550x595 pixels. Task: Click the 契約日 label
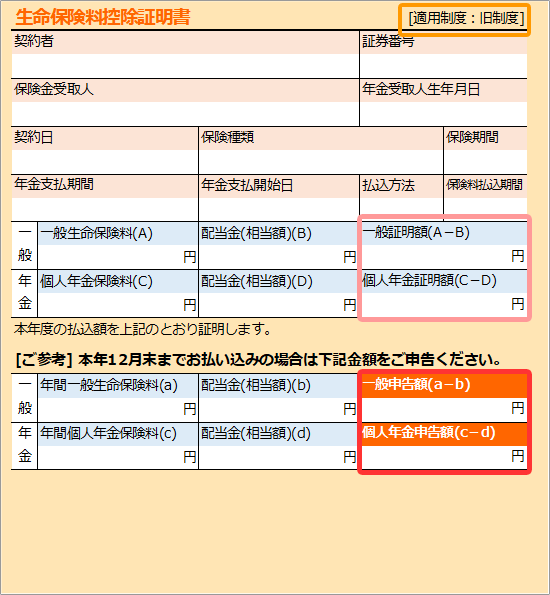[x=33, y=137]
